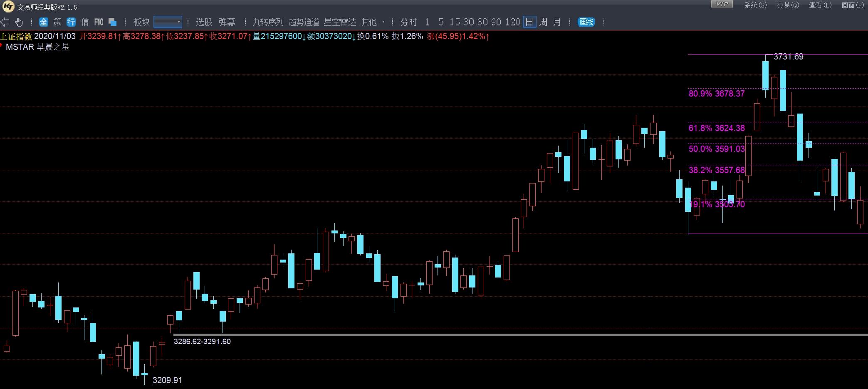This screenshot has width=868, height=389.
Task: Select the 星空雷达 indicator
Action: tap(340, 22)
